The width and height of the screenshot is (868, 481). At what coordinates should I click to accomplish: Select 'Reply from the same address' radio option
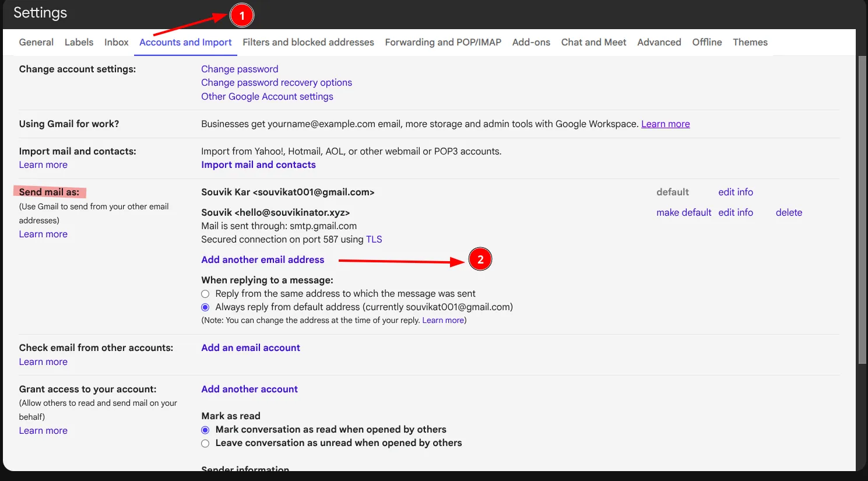[205, 294]
